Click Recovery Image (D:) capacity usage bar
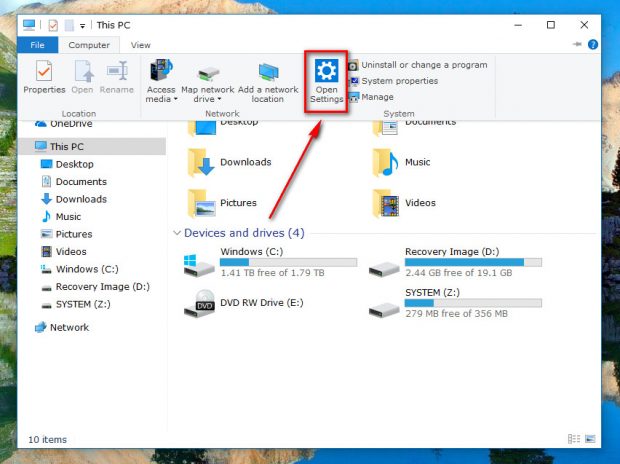Viewport: 620px width, 464px height. [x=473, y=262]
